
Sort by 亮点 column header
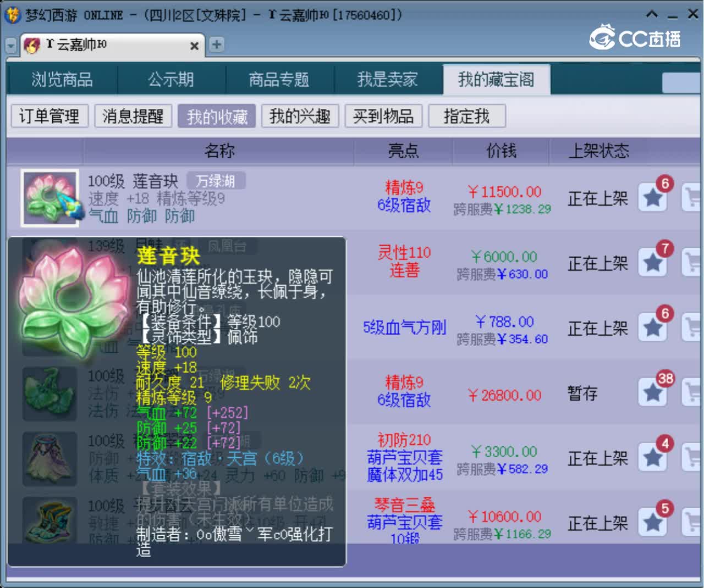[x=403, y=151]
